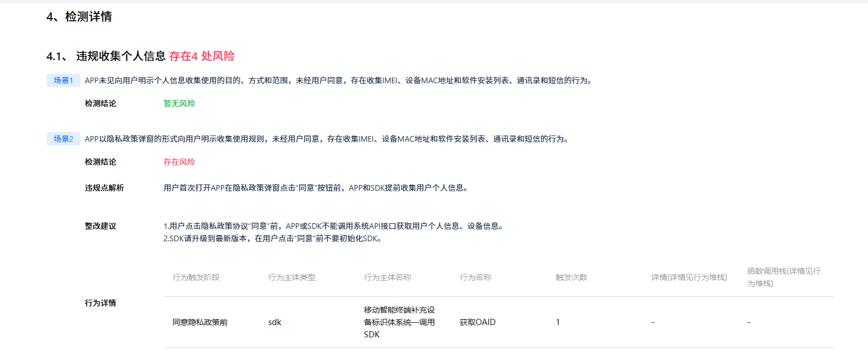This screenshot has height=361, width=868.
Task: Click the 4、检测详情 section heading
Action: coord(79,17)
